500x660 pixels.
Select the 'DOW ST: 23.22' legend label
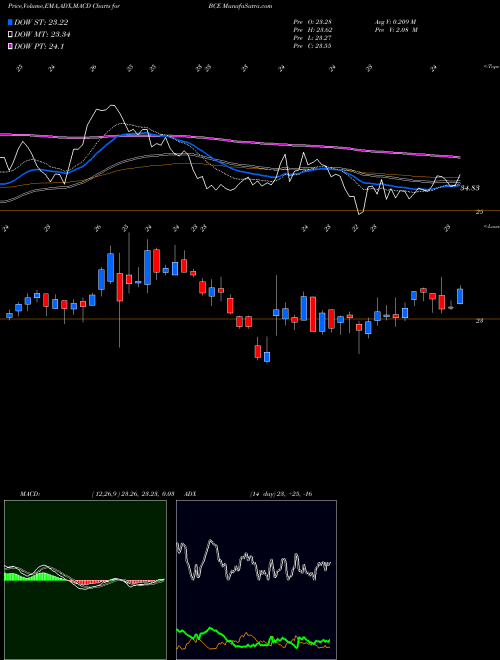coord(41,22)
